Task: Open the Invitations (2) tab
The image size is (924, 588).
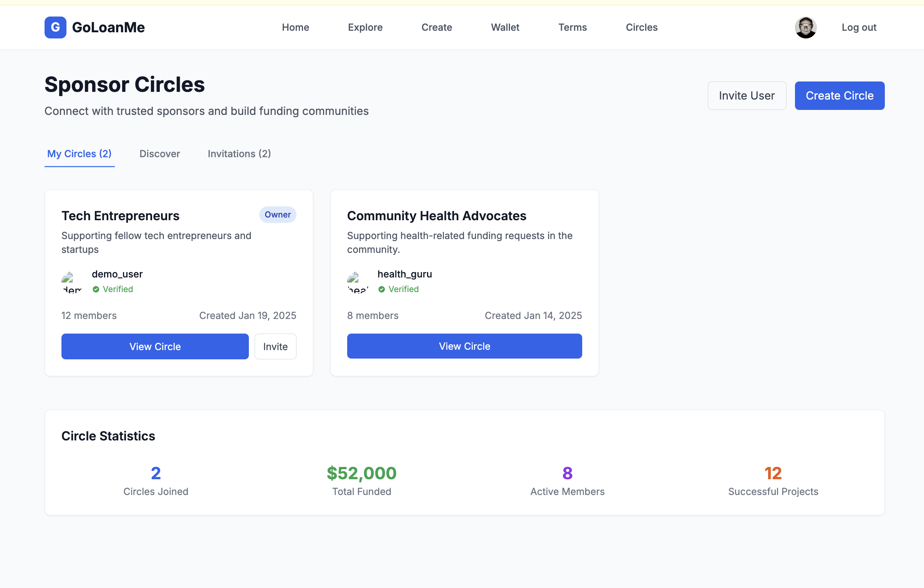Action: (239, 154)
